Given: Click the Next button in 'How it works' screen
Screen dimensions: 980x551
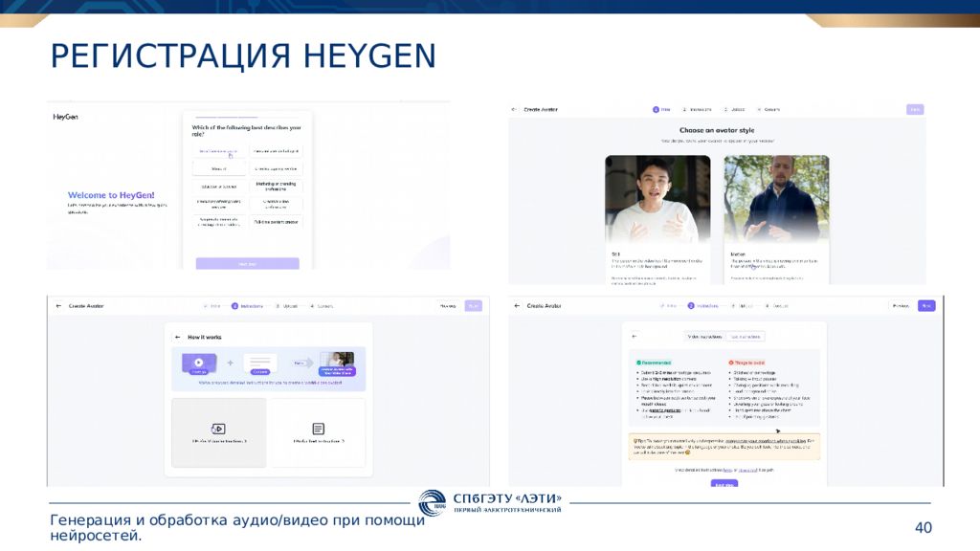Looking at the screenshot, I should pyautogui.click(x=474, y=306).
